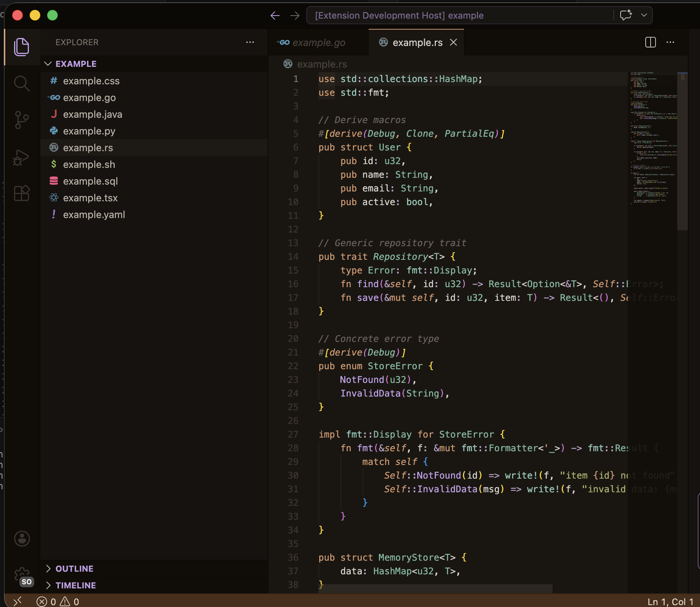700x607 pixels.
Task: Open the Manage settings gear
Action: click(x=22, y=575)
